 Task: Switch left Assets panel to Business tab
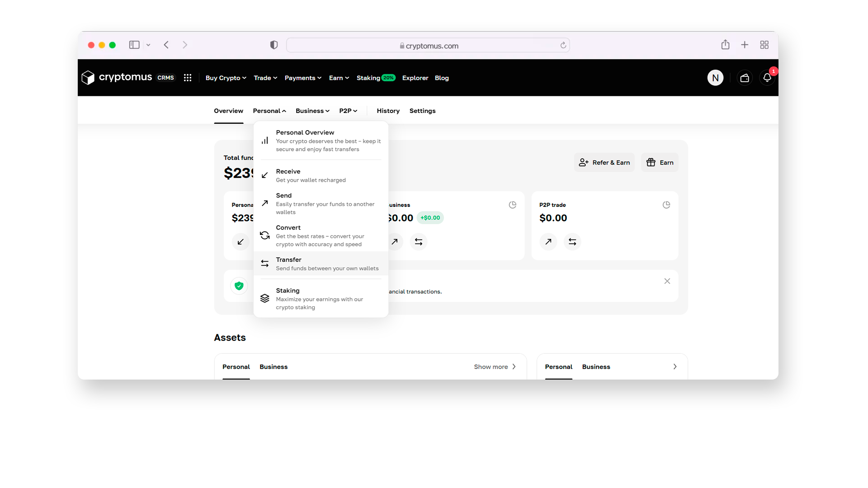point(274,366)
